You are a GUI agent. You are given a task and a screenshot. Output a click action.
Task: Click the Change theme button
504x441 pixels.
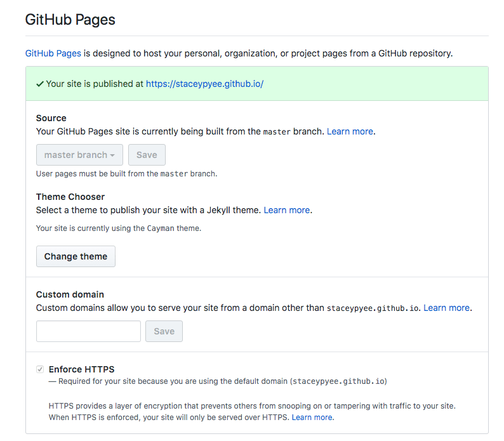(x=76, y=256)
